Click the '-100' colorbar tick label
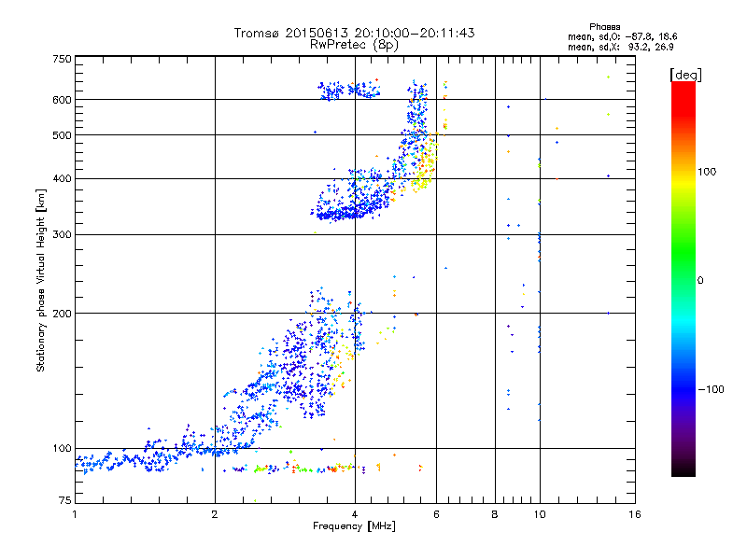This screenshot has width=747, height=560. tap(711, 389)
